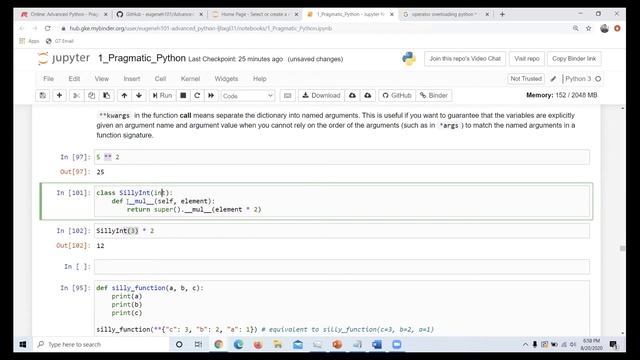Show hidden system tray icons
640x360 pixels.
point(525,344)
